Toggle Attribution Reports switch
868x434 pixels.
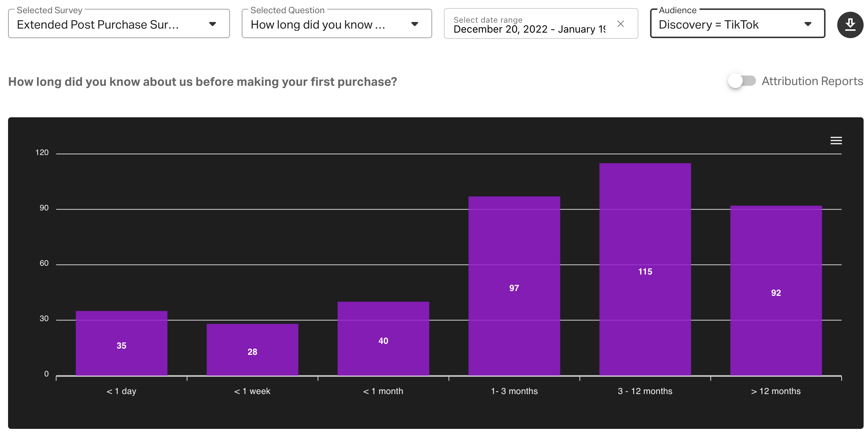742,81
